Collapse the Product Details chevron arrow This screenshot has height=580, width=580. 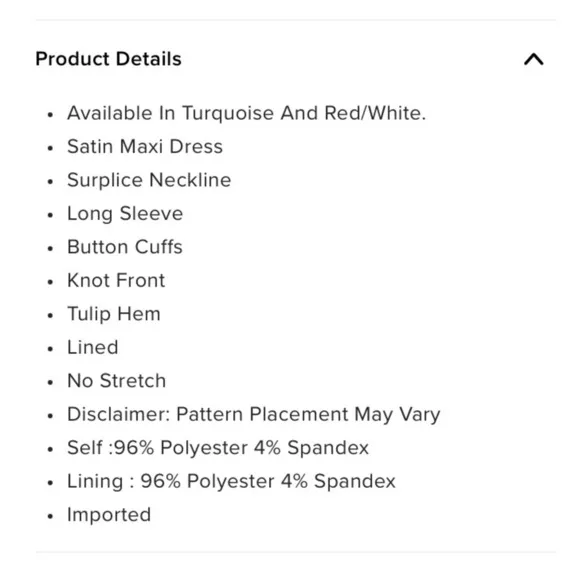pyautogui.click(x=533, y=59)
